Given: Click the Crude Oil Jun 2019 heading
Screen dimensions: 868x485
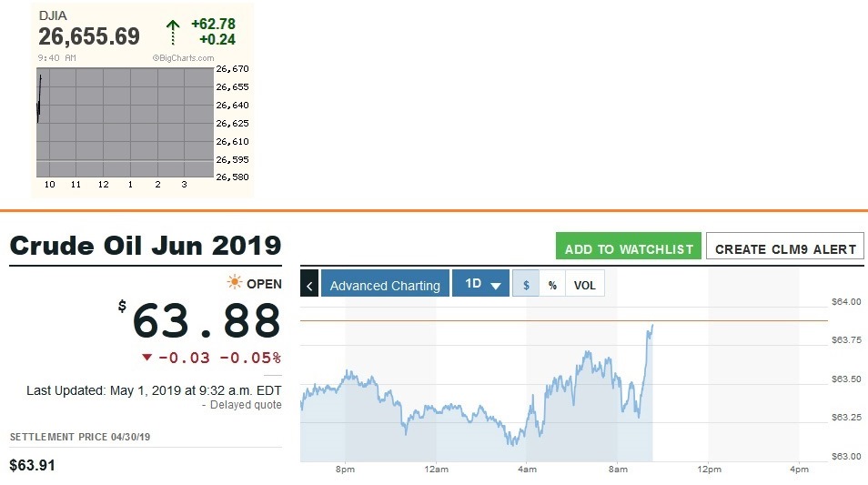Looking at the screenshot, I should point(146,246).
